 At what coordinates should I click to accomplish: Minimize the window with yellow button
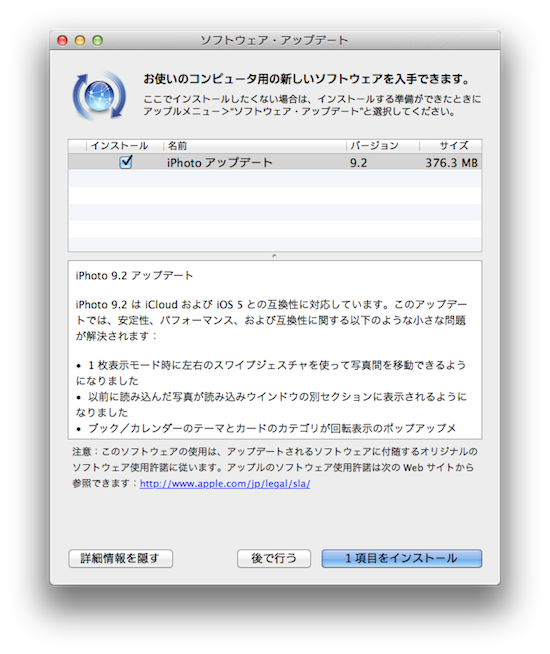coord(80,40)
